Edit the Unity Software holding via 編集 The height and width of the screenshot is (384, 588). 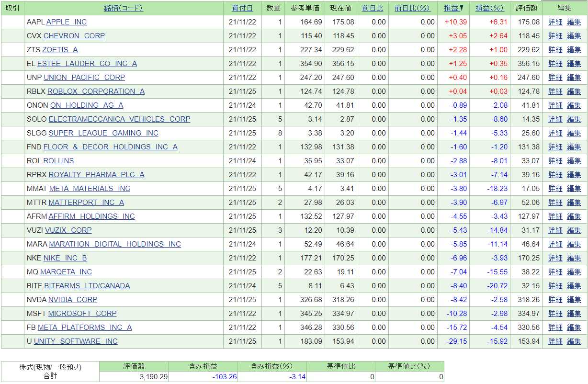(x=574, y=341)
